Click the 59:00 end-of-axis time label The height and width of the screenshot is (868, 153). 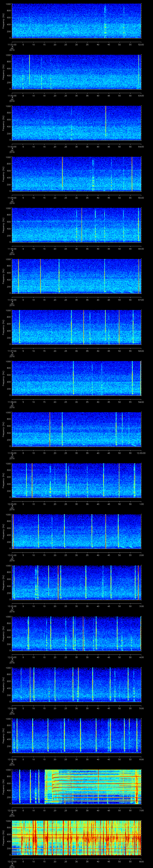(x=141, y=402)
